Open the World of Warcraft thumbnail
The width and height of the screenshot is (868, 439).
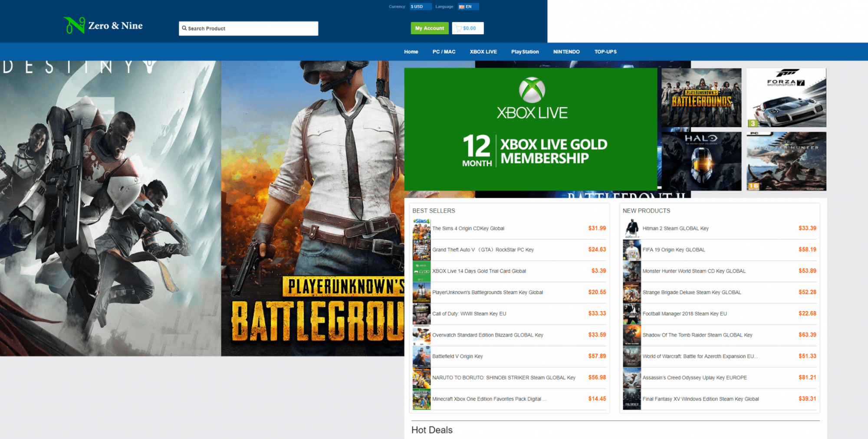click(632, 356)
